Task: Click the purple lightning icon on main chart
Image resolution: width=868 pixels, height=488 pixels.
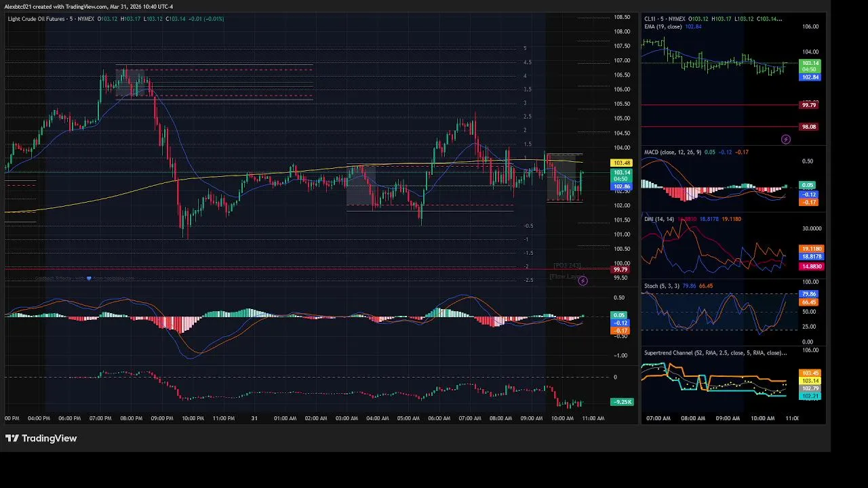Action: [583, 281]
